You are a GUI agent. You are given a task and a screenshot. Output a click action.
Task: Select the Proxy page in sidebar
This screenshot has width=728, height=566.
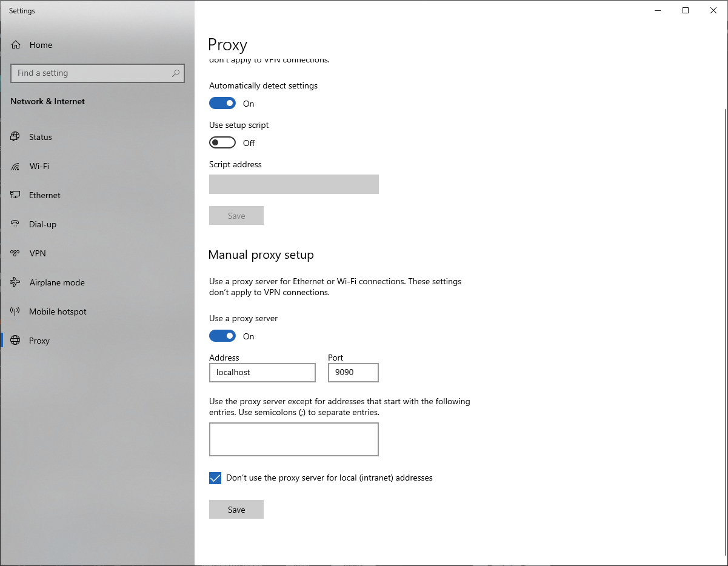coord(39,341)
